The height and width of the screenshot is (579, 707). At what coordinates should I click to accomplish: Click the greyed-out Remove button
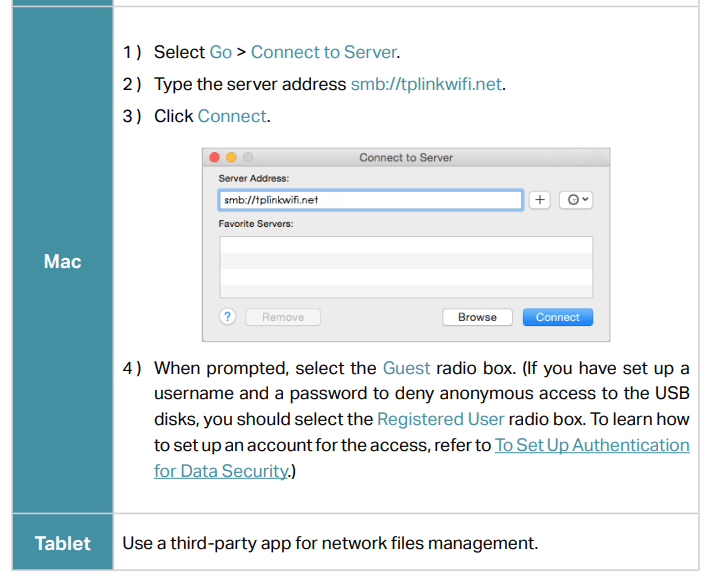point(282,317)
